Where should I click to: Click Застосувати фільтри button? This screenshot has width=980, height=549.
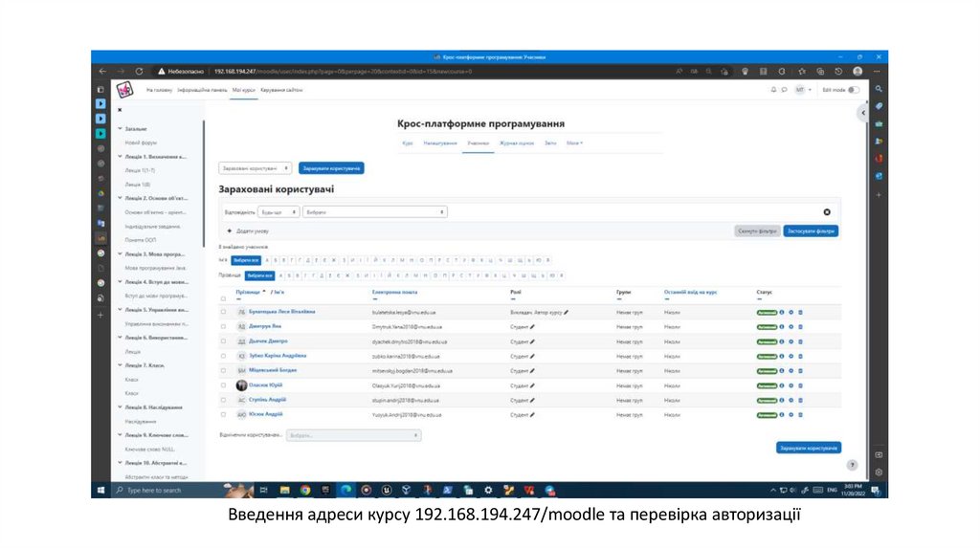[x=811, y=231]
